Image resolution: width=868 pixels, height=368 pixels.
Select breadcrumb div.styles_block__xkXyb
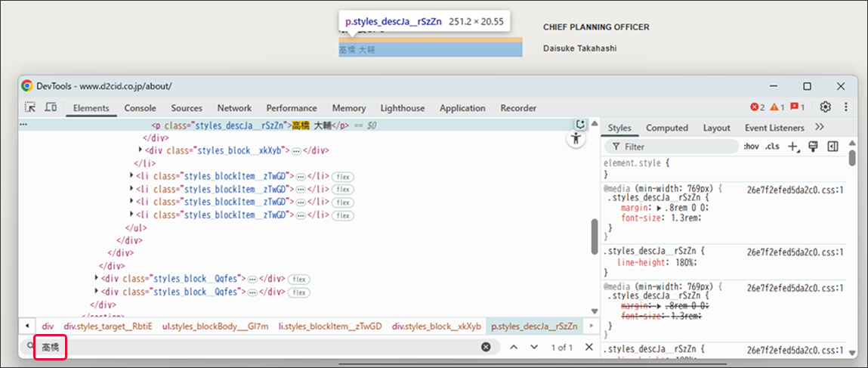436,326
